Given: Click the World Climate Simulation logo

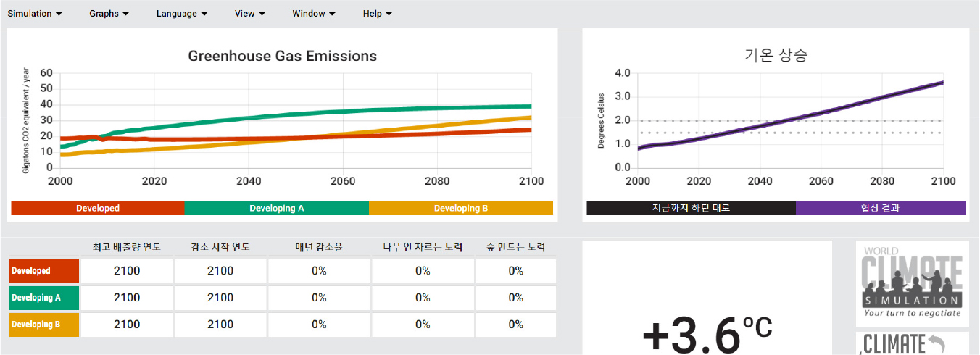Looking at the screenshot, I should [x=912, y=283].
